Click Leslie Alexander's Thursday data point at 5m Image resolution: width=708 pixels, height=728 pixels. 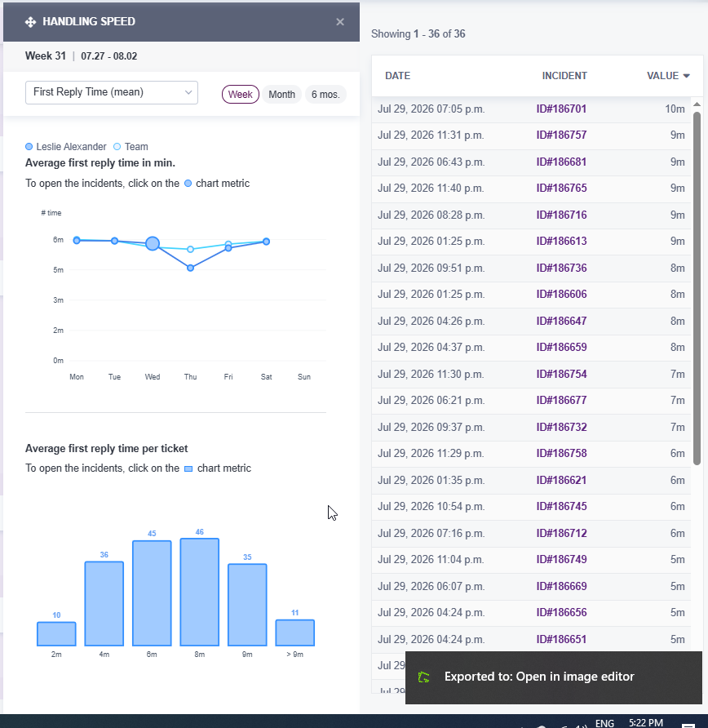(190, 268)
